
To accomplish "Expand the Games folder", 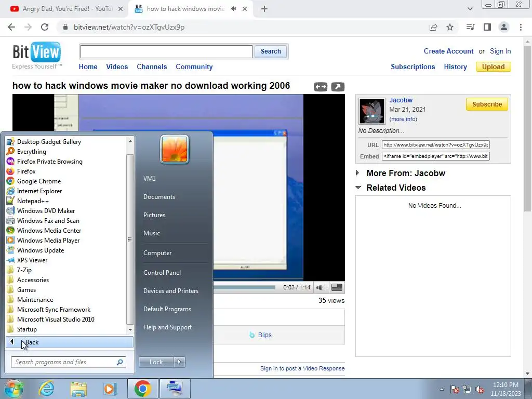I will click(x=26, y=289).
